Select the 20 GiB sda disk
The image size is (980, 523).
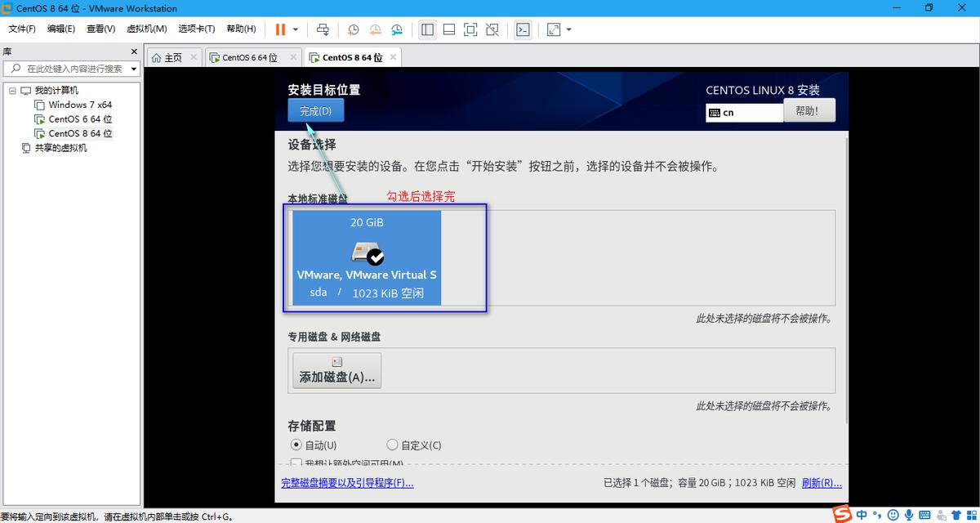(367, 257)
